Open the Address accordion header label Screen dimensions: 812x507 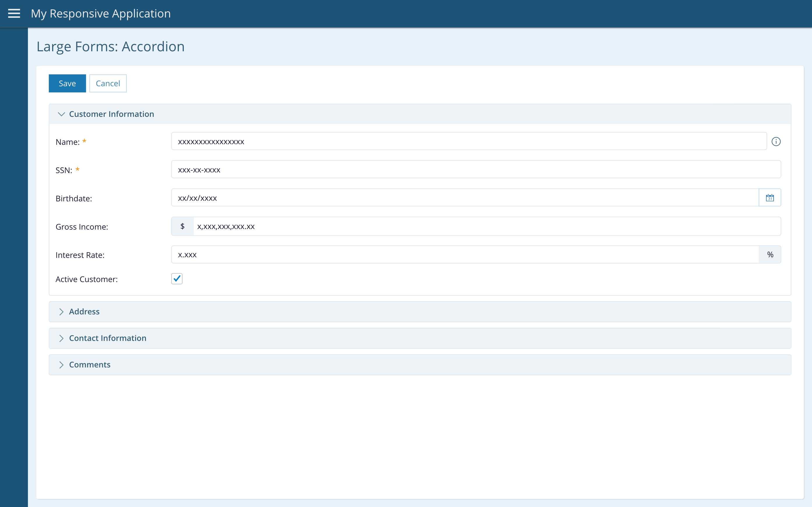click(84, 311)
